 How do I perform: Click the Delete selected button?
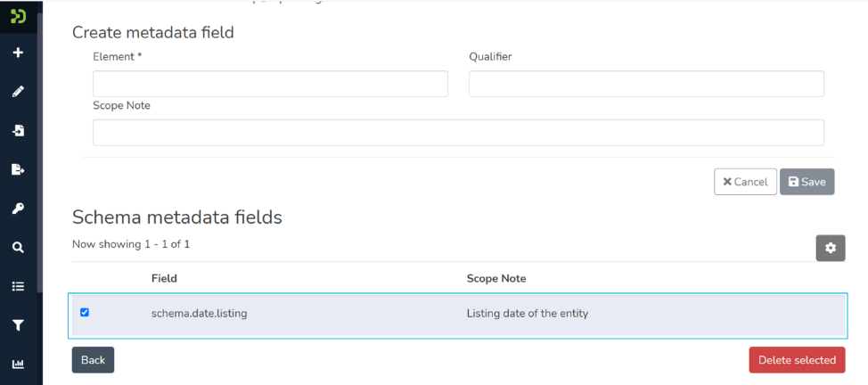tap(796, 360)
